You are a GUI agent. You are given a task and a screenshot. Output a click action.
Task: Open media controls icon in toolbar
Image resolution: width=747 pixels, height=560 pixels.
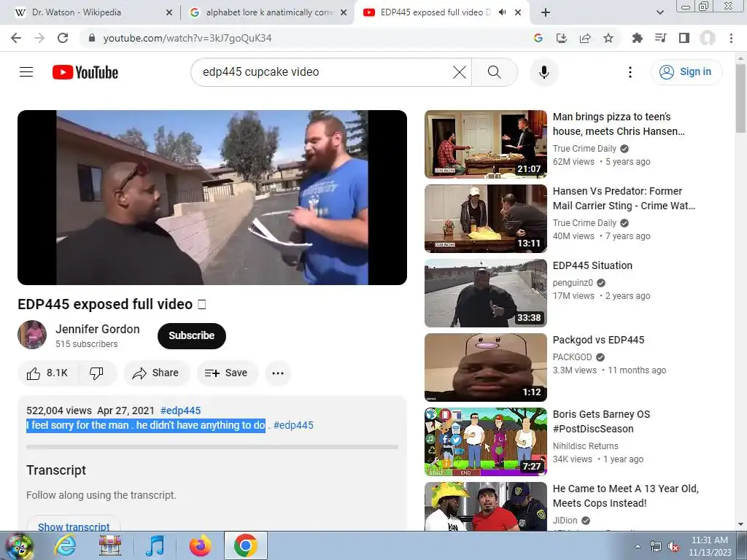coord(661,38)
